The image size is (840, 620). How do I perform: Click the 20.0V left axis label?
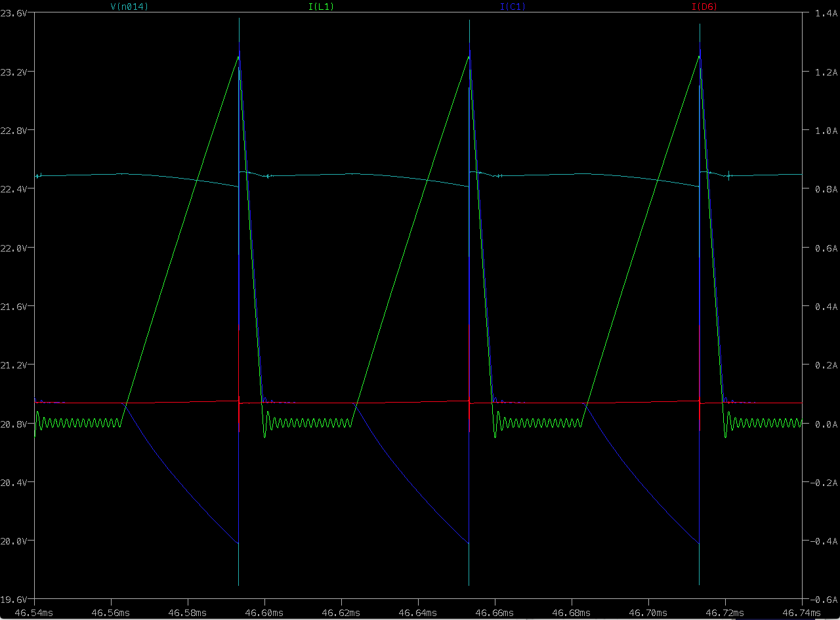click(x=13, y=541)
